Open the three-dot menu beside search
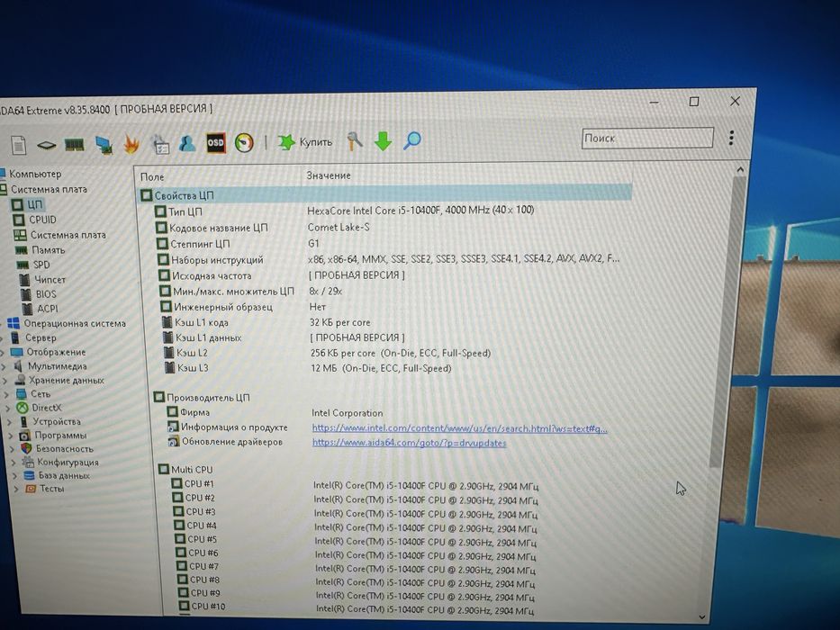This screenshot has height=630, width=840. pos(731,138)
